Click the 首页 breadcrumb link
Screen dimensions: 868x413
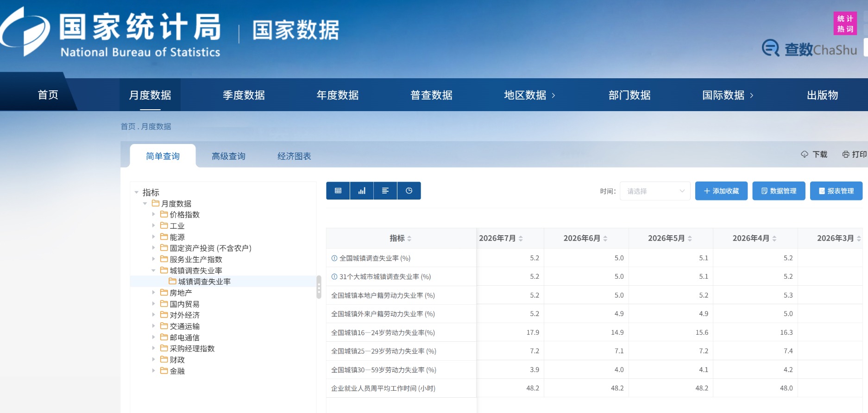pos(128,126)
